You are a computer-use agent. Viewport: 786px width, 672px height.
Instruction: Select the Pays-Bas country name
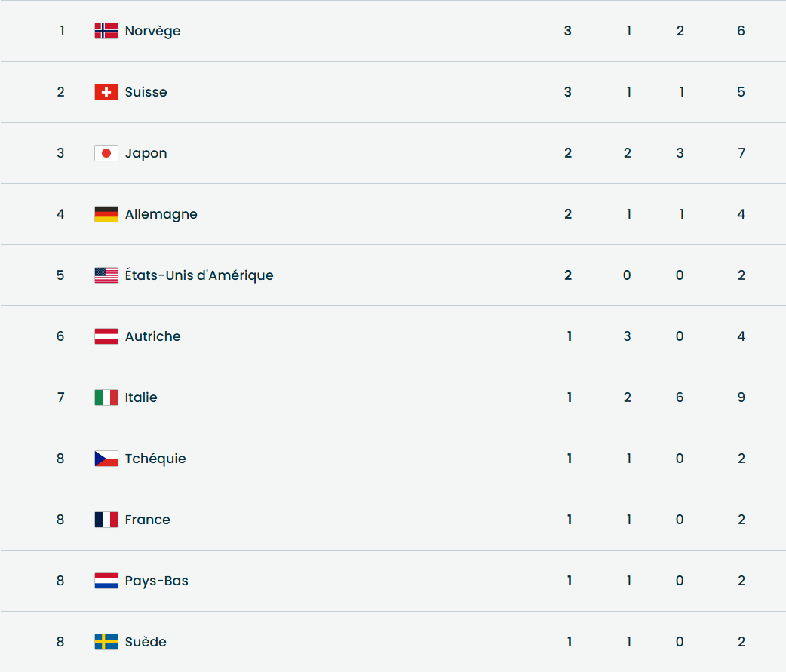click(156, 581)
